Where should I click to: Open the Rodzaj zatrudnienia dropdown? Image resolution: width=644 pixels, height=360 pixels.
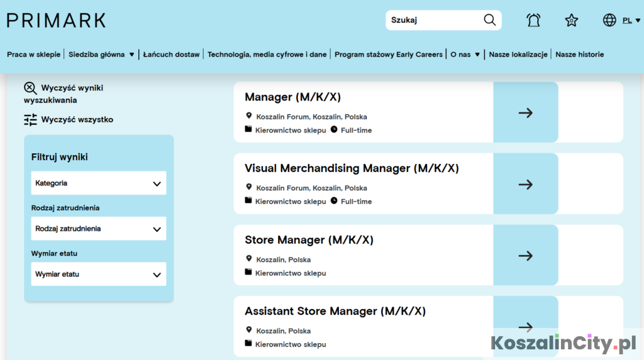(x=99, y=229)
